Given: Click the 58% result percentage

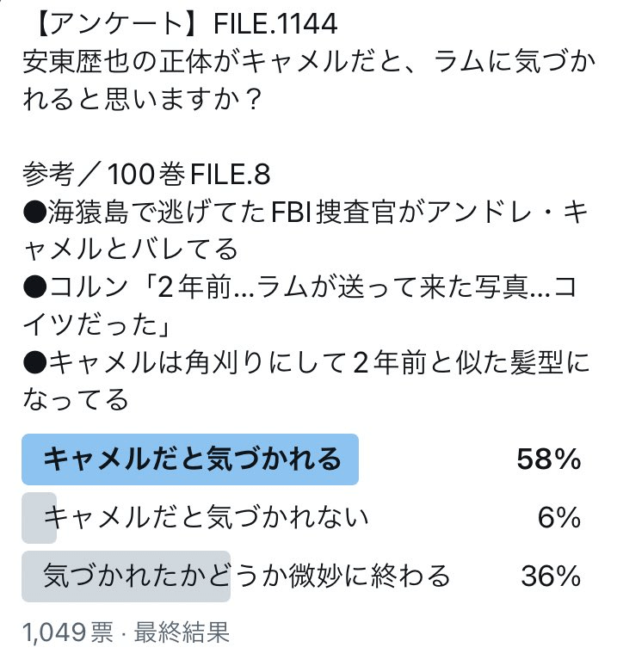Looking at the screenshot, I should point(549,459).
